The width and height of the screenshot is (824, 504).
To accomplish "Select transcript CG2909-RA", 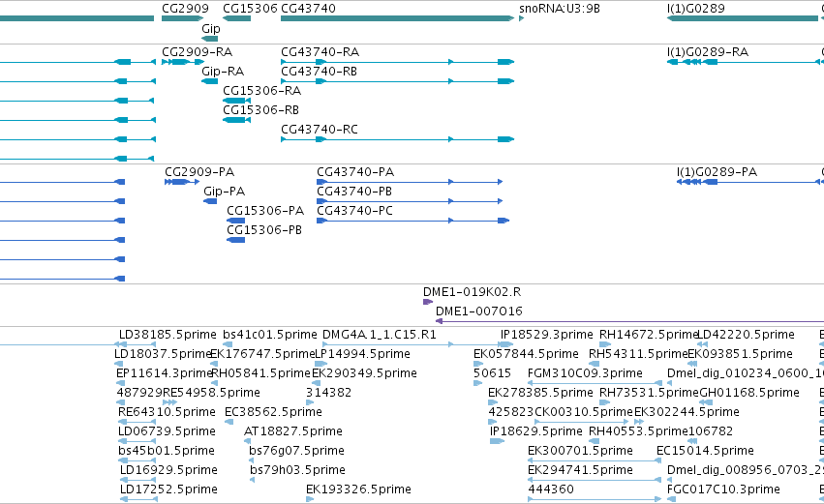I will click(183, 62).
